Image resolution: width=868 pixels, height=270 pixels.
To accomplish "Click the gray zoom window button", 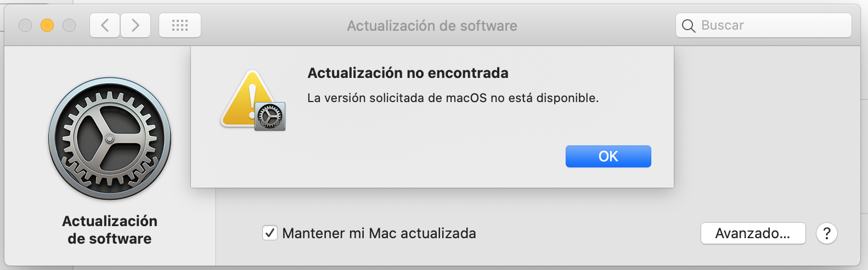I will click(x=69, y=25).
